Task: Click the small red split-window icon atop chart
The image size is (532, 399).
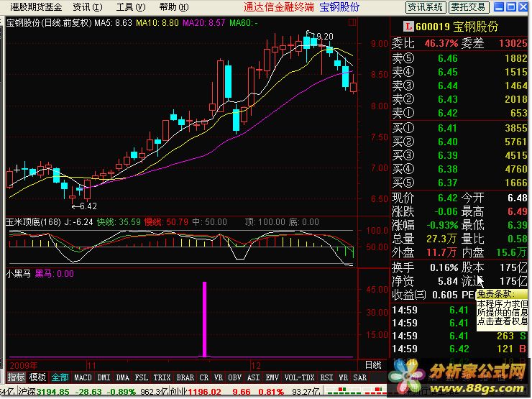Action: coord(352,23)
